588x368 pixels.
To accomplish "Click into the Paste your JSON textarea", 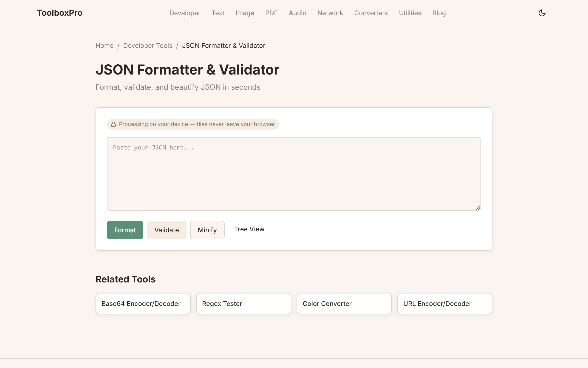I will coord(294,174).
